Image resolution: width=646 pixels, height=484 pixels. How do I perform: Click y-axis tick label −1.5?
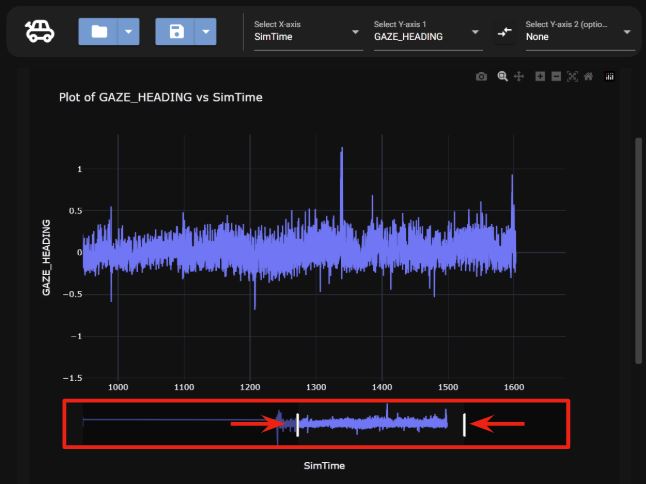pyautogui.click(x=73, y=378)
